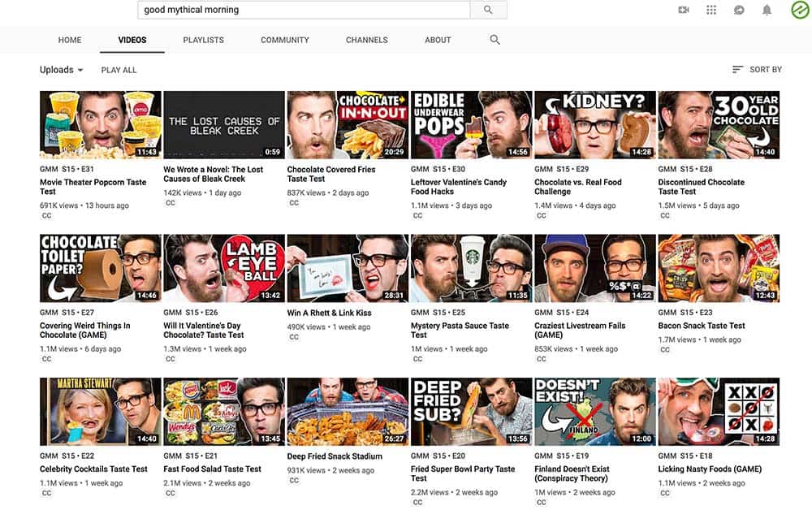Click the 30 Year Old Chocolate thumbnail
The height and width of the screenshot is (510, 812).
point(719,125)
